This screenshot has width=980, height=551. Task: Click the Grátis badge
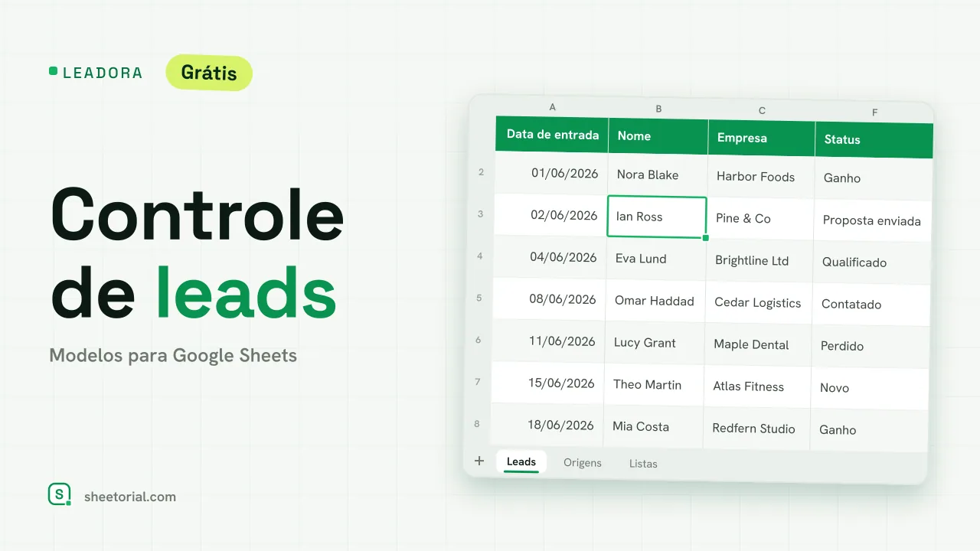[x=209, y=73]
